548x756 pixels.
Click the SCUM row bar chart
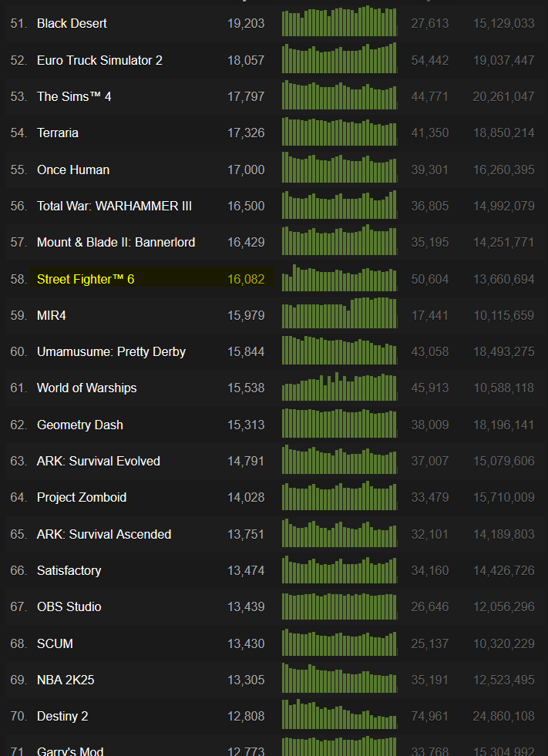[340, 642]
